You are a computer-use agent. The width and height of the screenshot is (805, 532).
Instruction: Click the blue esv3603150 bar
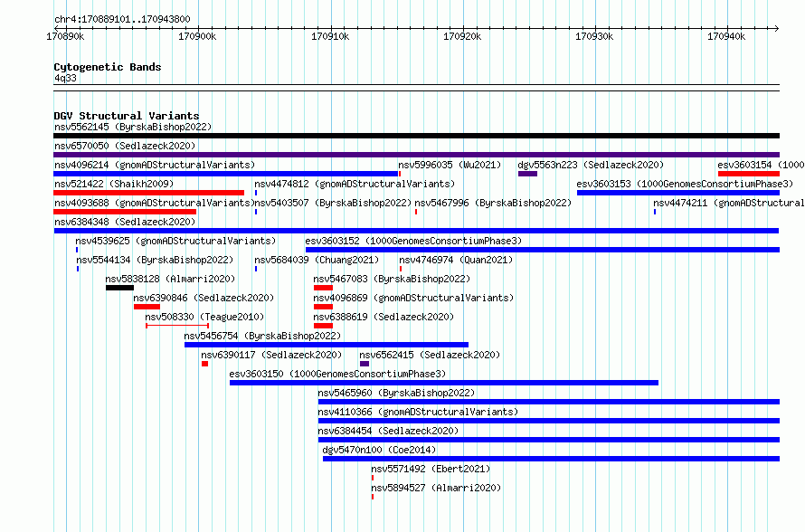(x=444, y=383)
